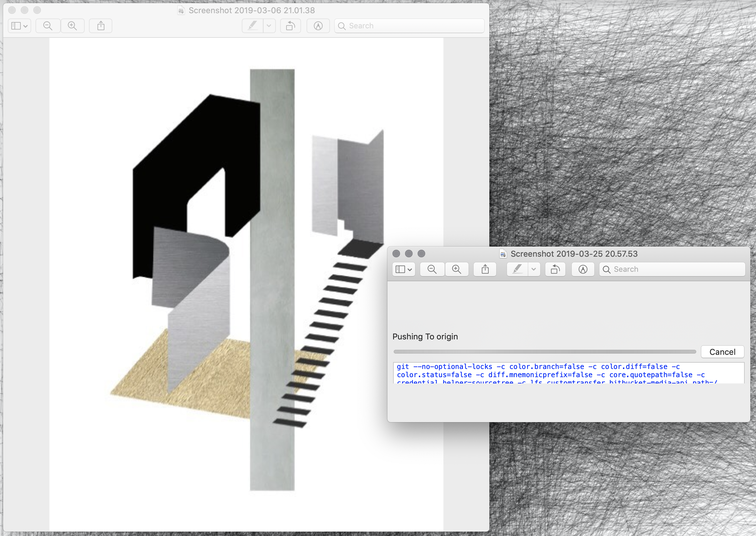Click Pushing To origin progress bar
Image resolution: width=756 pixels, height=536 pixels.
(x=544, y=352)
